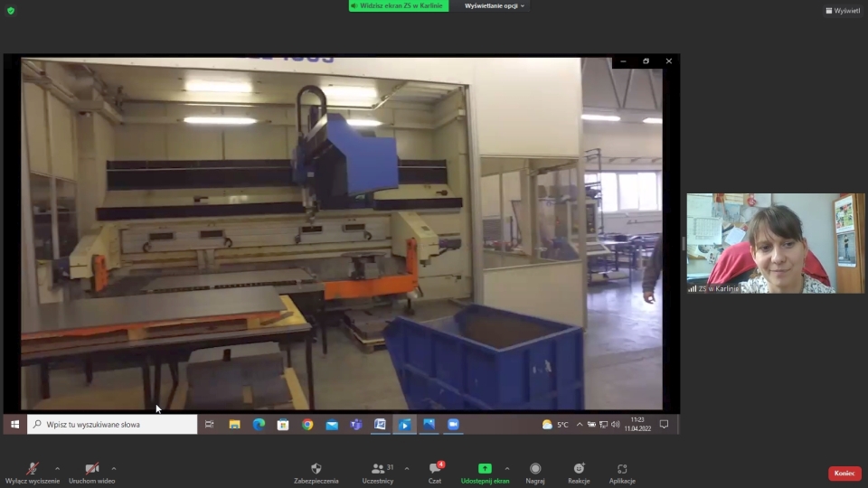Screen dimensions: 868x488
Task: Start camera with Uruchom wideo button
Action: pos(92,473)
